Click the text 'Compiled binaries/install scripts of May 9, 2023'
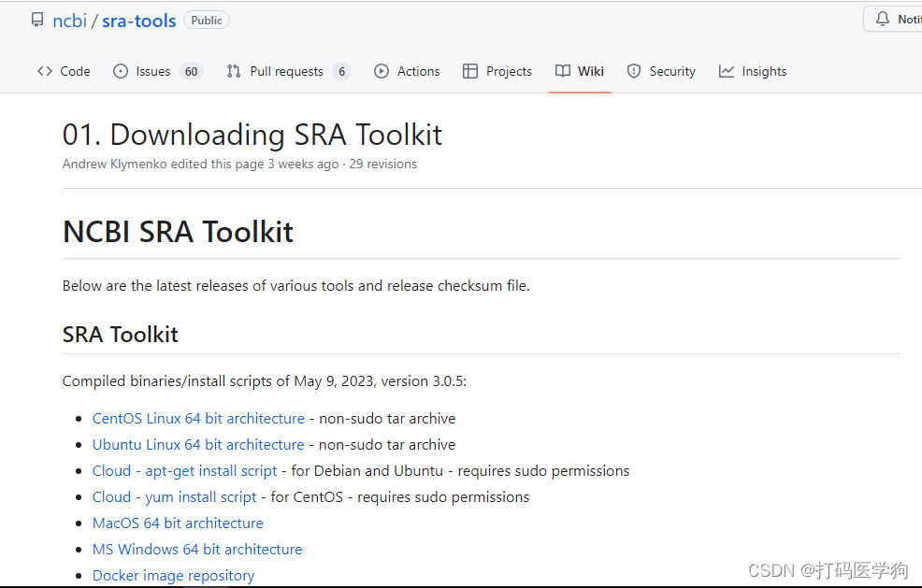The width and height of the screenshot is (922, 588). pos(218,381)
